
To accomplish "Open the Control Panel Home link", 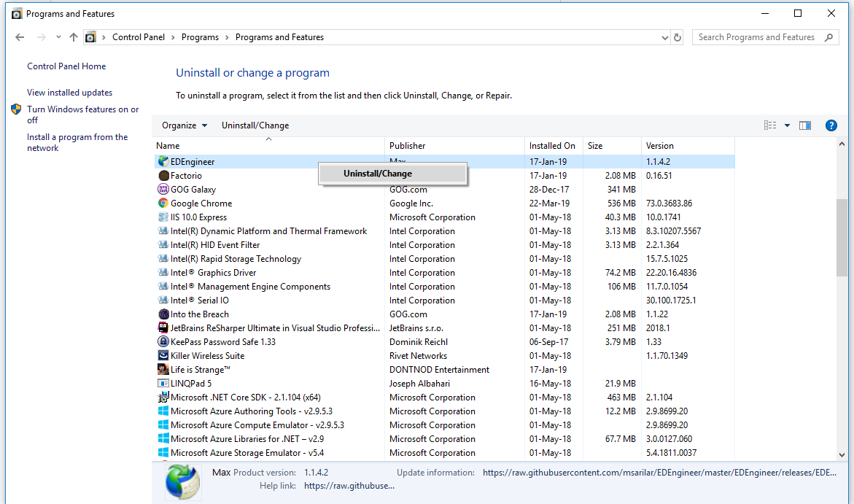I will pyautogui.click(x=66, y=66).
